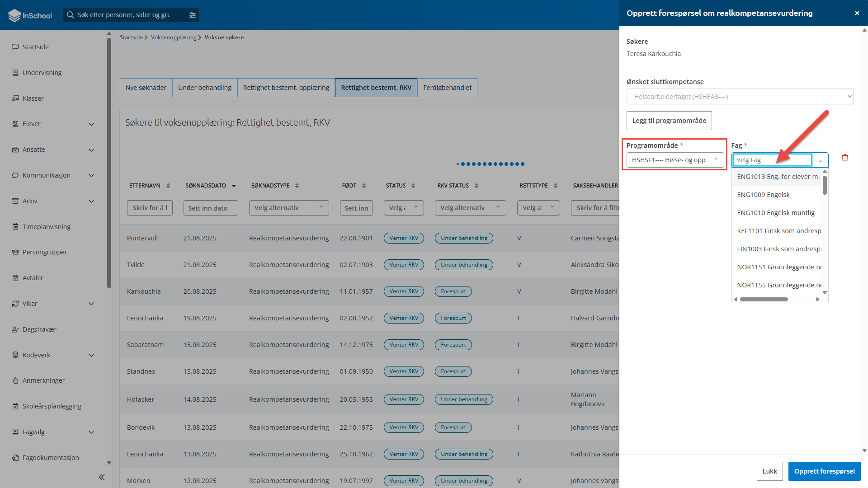
Task: Go to Voksenopplæring breadcrumb link
Action: [x=174, y=38]
